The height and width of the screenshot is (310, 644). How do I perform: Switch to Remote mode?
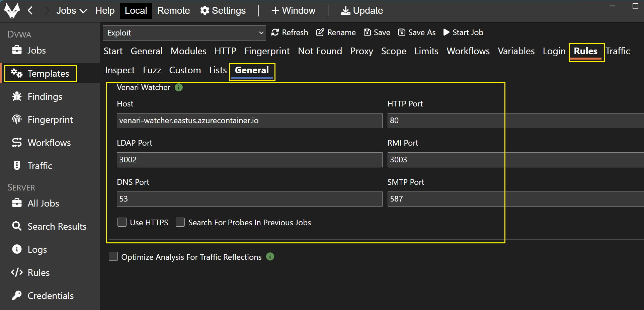(173, 11)
